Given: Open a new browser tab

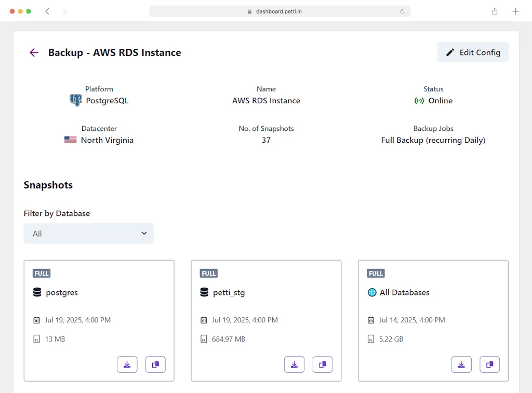Looking at the screenshot, I should pyautogui.click(x=515, y=11).
